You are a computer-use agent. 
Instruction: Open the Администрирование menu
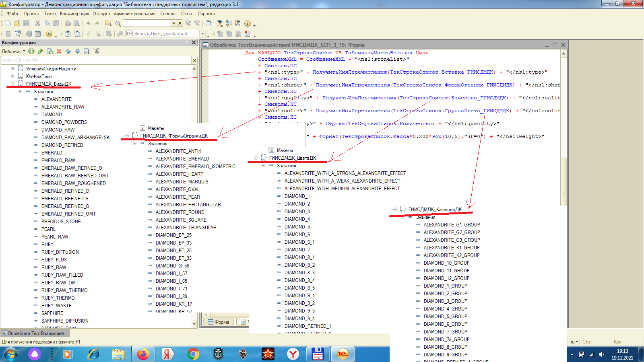134,14
